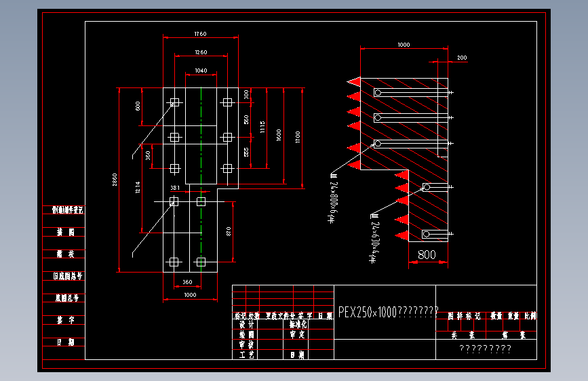
Task: Click the 1115 dimension value
Action: click(262, 127)
